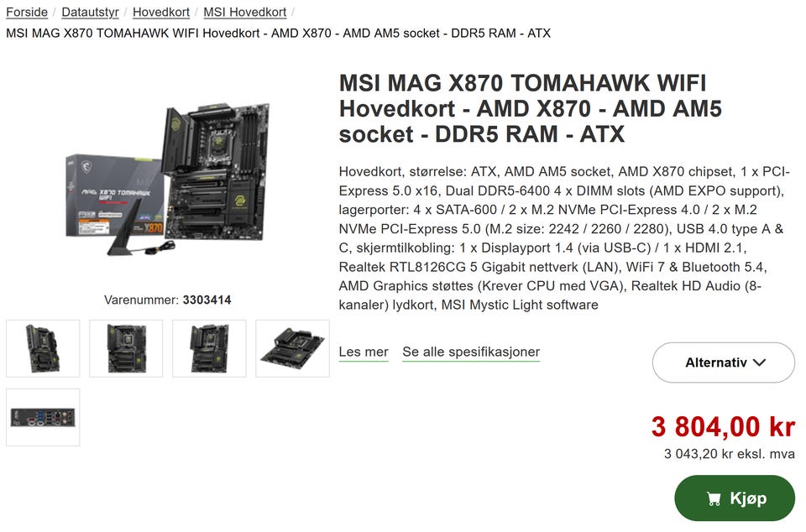Click the MSI MAG X870 TOMAHAWK heading
This screenshot has width=806, height=532.
pos(531,109)
